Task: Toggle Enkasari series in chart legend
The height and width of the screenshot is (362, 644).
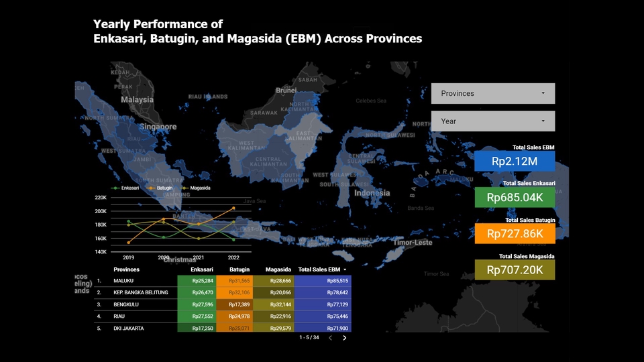Action: (125, 188)
